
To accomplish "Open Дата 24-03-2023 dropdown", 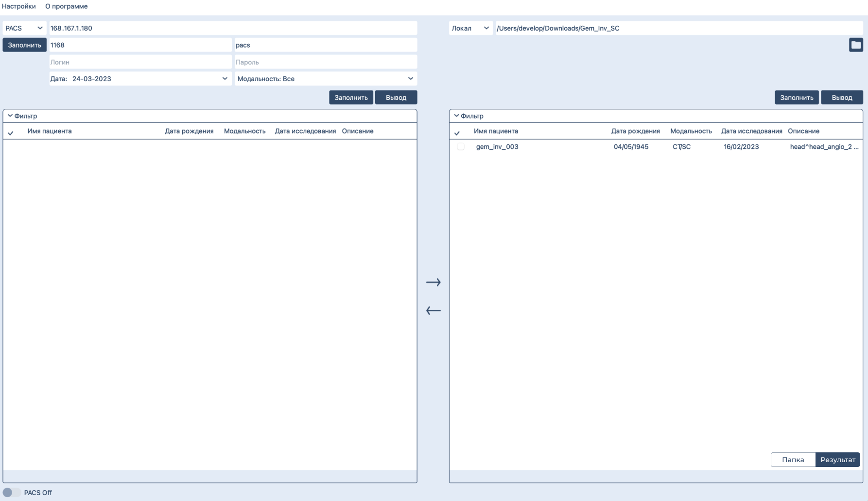I will click(140, 79).
